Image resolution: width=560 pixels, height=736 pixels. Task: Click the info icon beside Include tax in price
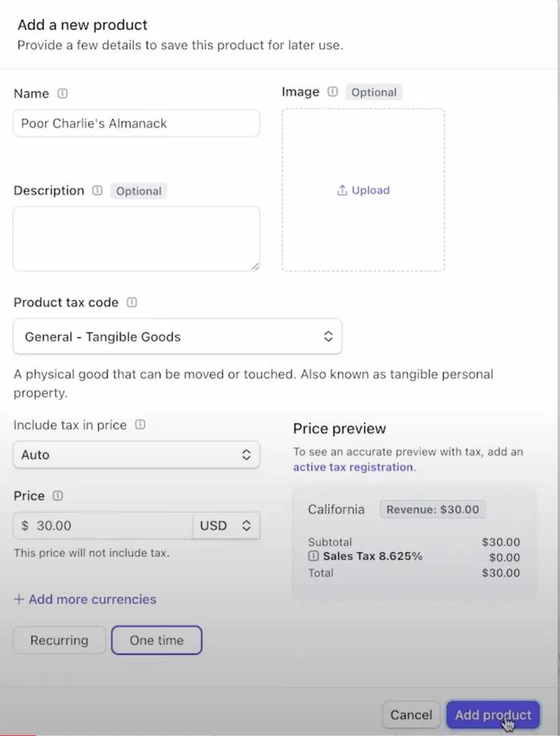(x=140, y=425)
